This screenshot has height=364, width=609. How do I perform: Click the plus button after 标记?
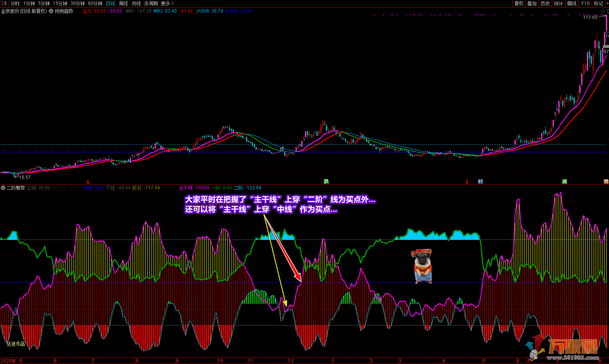[606, 3]
